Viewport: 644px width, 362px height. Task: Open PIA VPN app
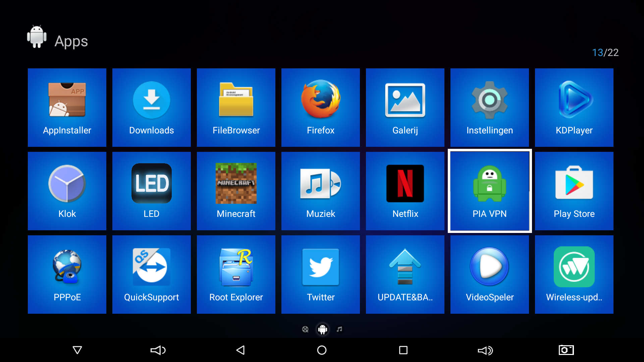(x=490, y=191)
